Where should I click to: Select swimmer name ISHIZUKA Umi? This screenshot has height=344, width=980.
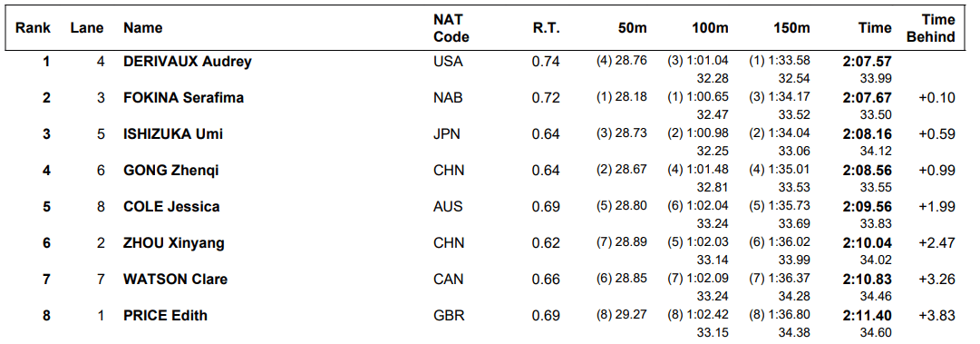tap(173, 133)
